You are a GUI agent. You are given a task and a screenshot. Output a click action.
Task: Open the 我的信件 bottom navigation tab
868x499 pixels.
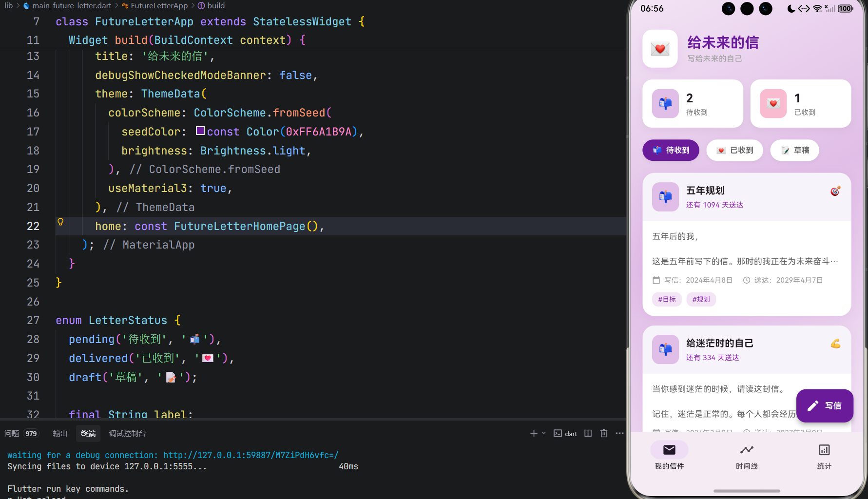(x=669, y=455)
